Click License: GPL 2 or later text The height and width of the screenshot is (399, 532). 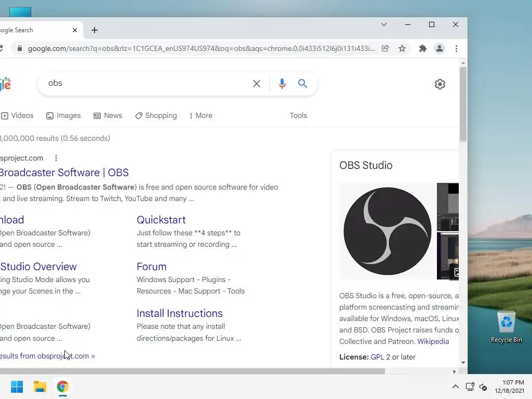coord(377,357)
